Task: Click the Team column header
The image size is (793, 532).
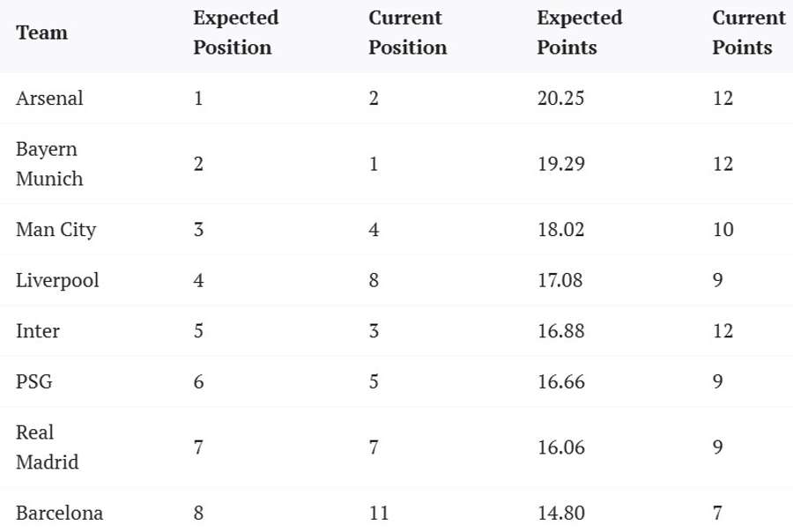Action: (41, 33)
